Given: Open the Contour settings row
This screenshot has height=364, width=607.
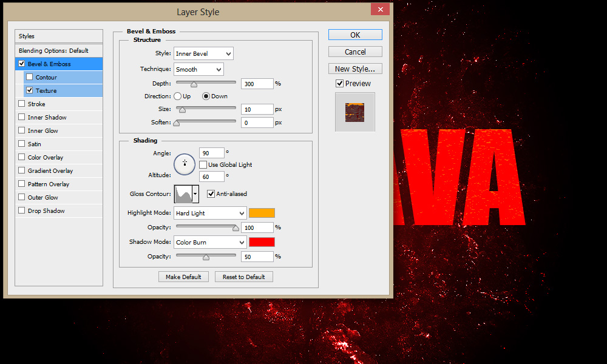Looking at the screenshot, I should click(63, 78).
